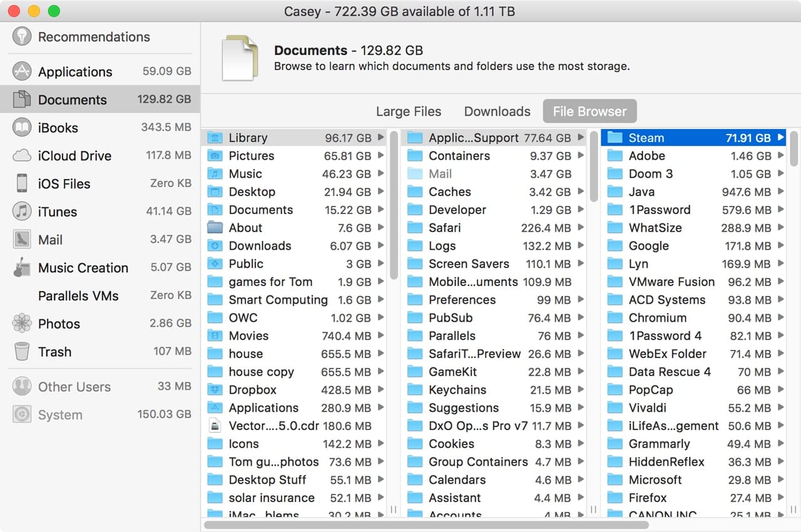Select the Applications category icon in sidebar
This screenshot has width=801, height=532.
pyautogui.click(x=21, y=71)
